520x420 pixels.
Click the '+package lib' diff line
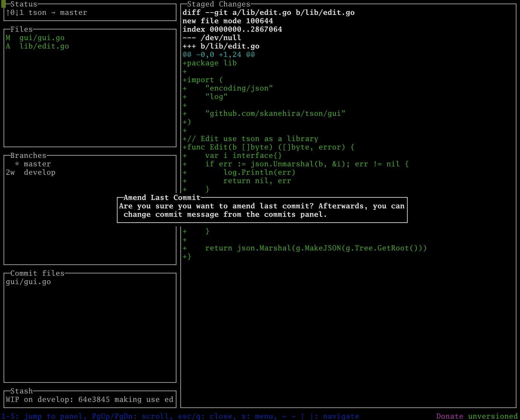(210, 63)
